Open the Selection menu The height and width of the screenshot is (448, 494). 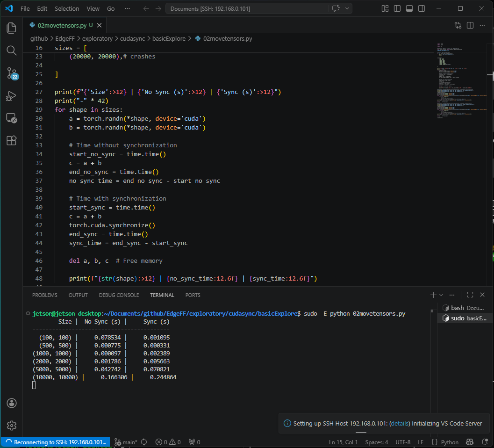click(x=67, y=8)
